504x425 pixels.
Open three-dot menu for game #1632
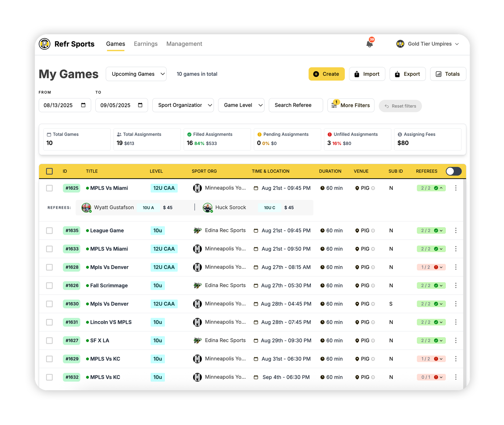456,377
